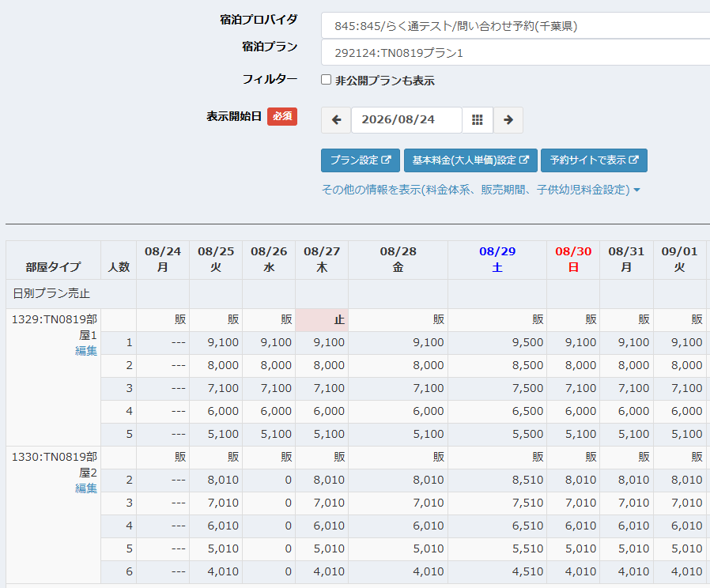Viewport: 710px width, 588px height.
Task: Toggle 販 status on 08/26 for 部屋2
Action: click(x=269, y=457)
